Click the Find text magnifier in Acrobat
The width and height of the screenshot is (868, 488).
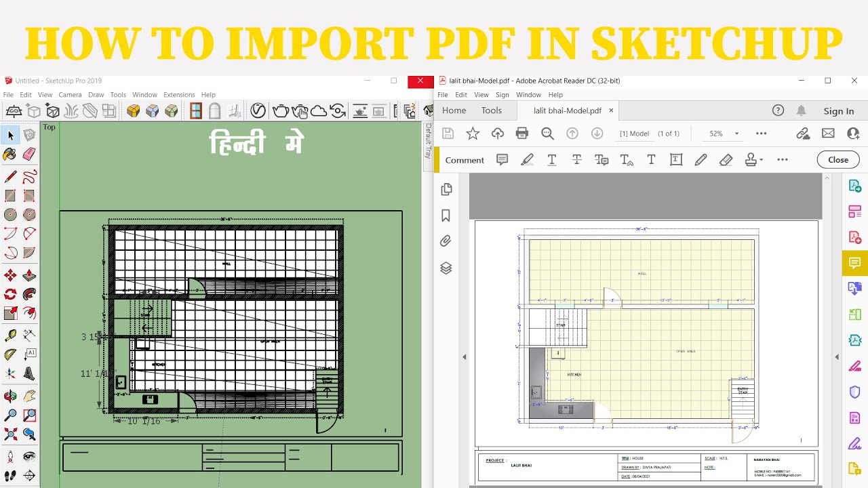tap(547, 134)
